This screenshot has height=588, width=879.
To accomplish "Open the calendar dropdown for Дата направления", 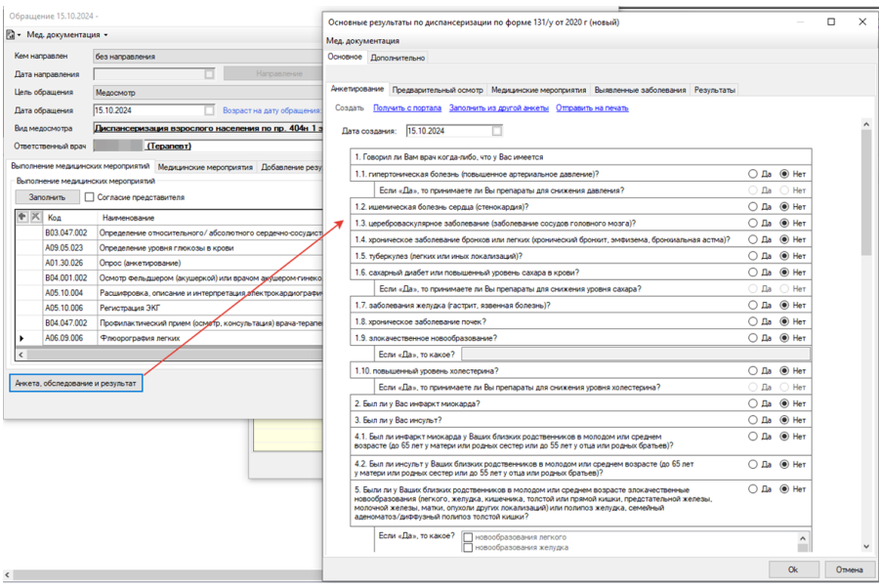I will tap(209, 74).
